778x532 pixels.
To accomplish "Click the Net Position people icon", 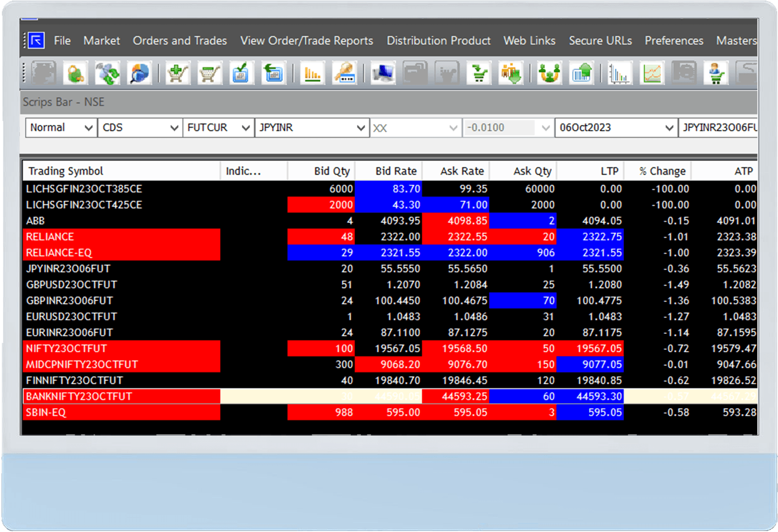I will (x=548, y=73).
